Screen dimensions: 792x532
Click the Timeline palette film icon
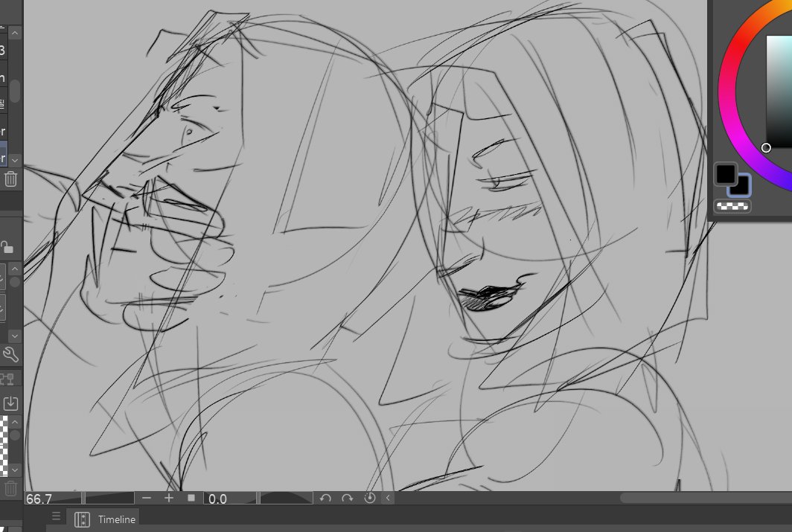click(82, 519)
